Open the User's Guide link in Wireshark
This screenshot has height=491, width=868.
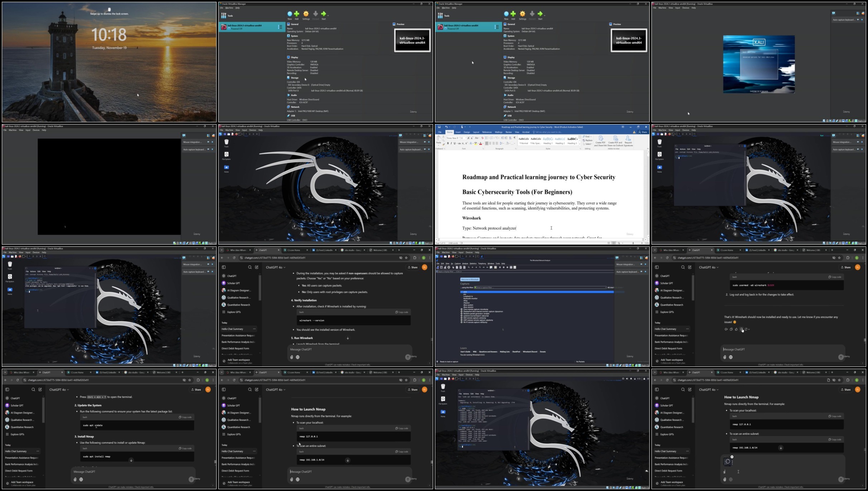(x=465, y=352)
